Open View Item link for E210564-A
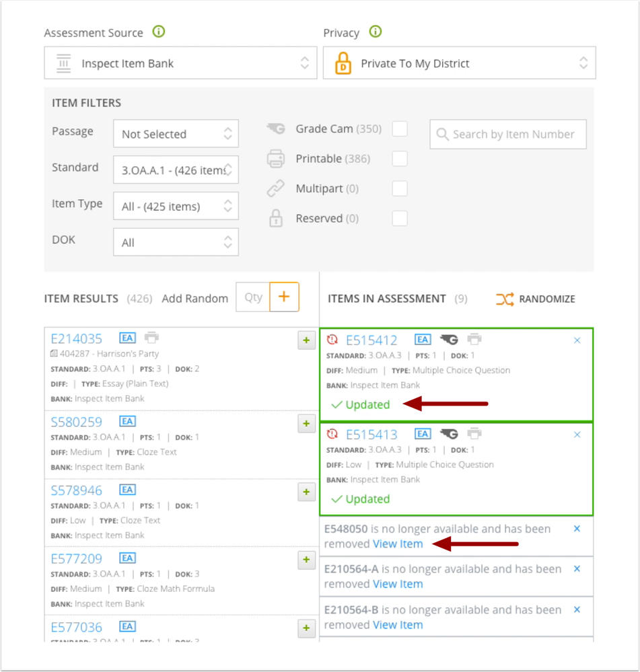Image resolution: width=640 pixels, height=672 pixels. click(398, 584)
